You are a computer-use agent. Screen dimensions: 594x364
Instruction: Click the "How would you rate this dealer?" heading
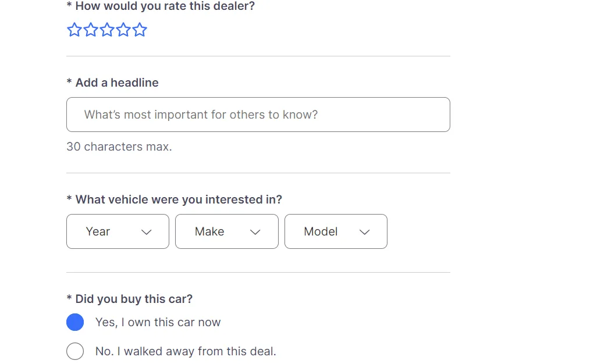click(161, 6)
